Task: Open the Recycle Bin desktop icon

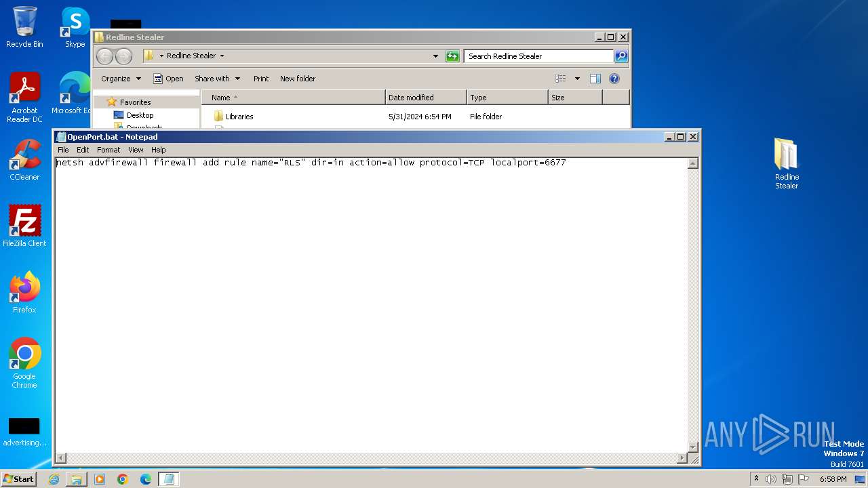Action: pos(24,27)
